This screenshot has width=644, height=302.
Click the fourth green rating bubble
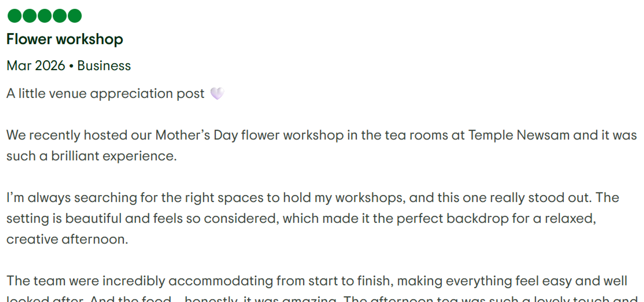pyautogui.click(x=60, y=16)
